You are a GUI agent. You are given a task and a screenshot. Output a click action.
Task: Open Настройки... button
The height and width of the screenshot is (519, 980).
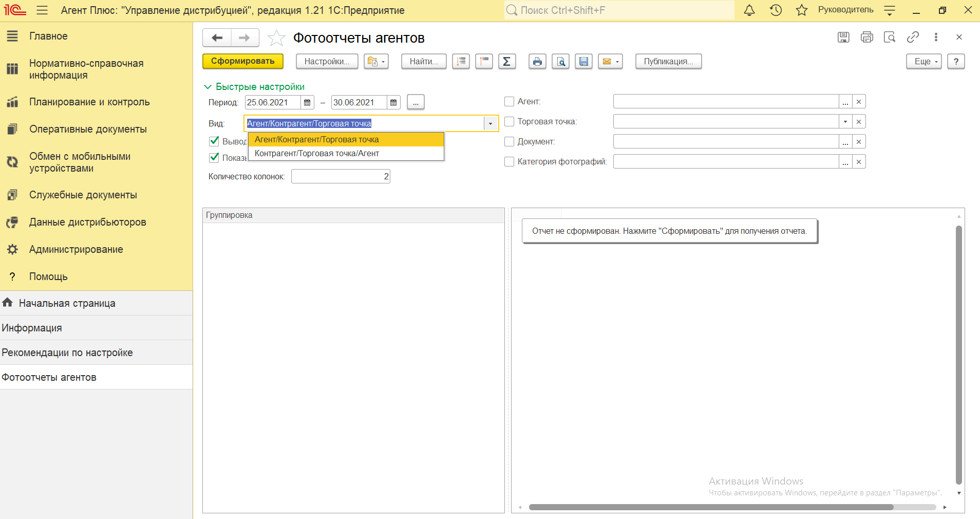click(327, 61)
